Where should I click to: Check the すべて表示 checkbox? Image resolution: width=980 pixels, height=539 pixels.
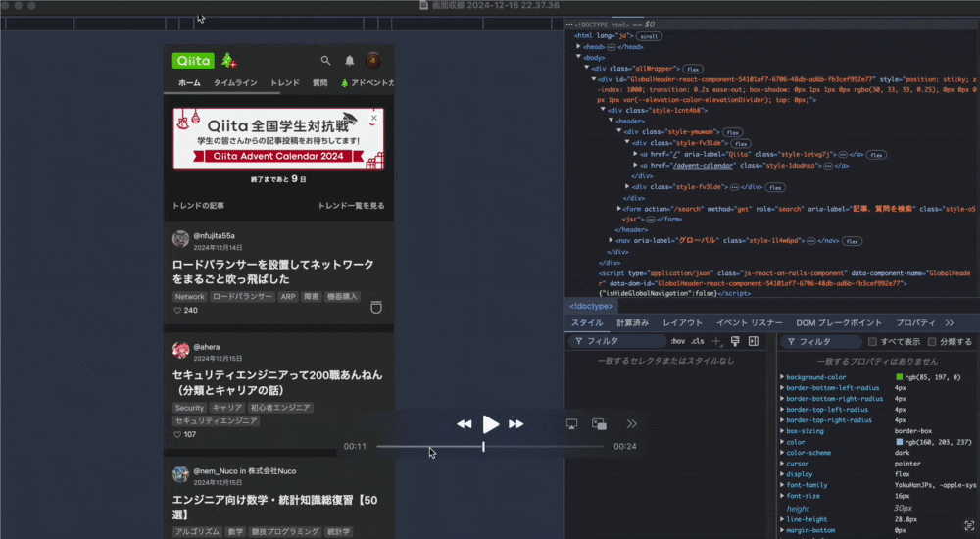pos(872,341)
